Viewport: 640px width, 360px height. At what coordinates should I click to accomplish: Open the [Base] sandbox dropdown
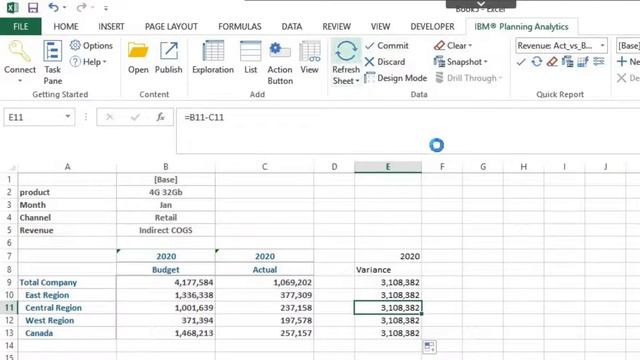pos(628,46)
